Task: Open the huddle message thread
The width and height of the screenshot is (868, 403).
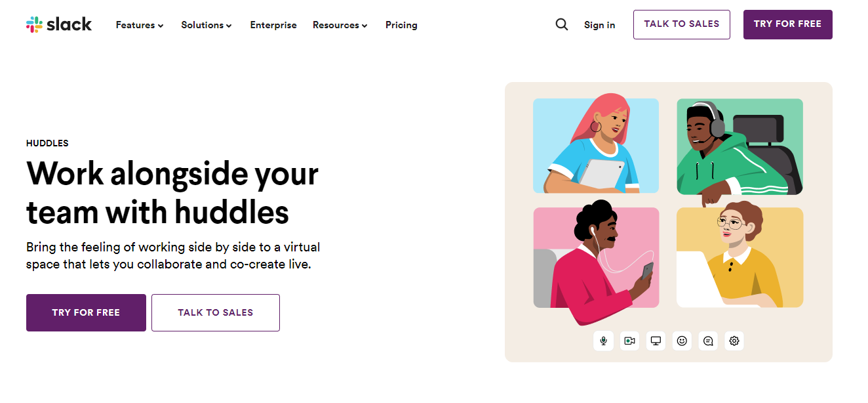Action: tap(708, 341)
